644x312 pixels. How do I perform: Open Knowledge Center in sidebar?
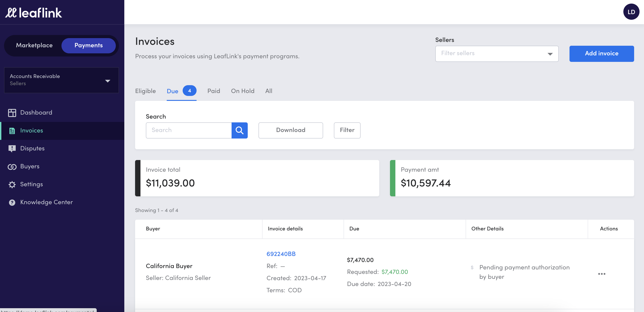62,203
